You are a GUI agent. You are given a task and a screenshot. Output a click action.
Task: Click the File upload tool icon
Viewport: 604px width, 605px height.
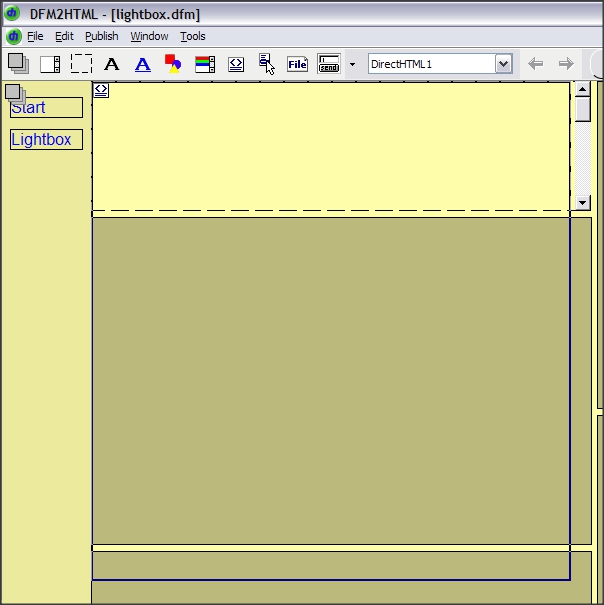pos(297,64)
